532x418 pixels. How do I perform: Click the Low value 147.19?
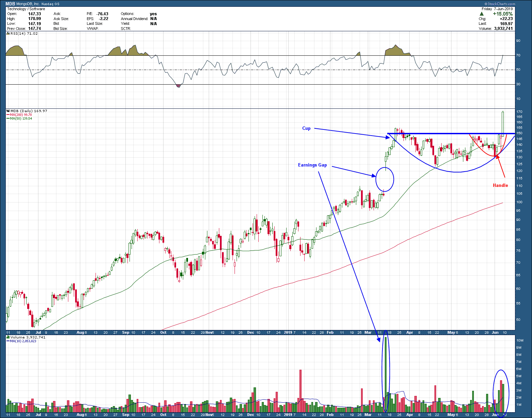(35, 24)
